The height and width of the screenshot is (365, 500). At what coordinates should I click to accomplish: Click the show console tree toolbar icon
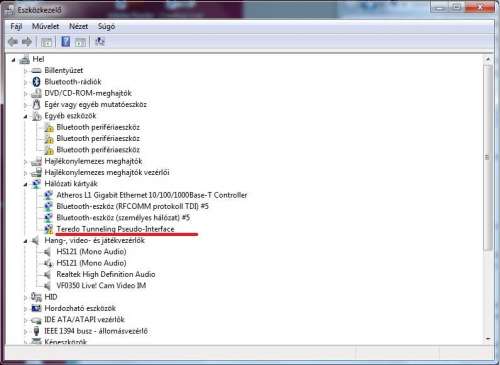(46, 42)
